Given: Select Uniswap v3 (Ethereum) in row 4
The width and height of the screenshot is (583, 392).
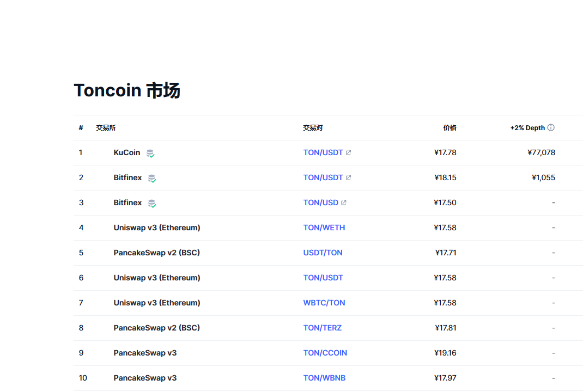Looking at the screenshot, I should coord(157,228).
